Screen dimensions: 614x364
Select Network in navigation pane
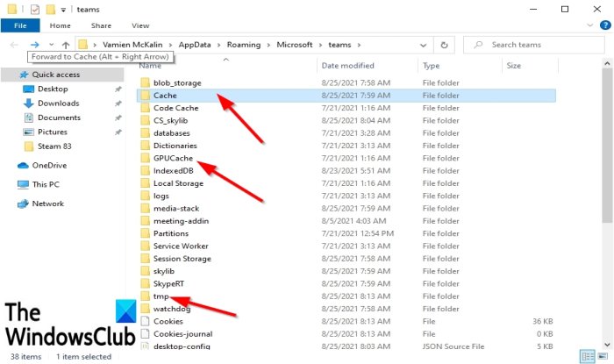tap(47, 203)
